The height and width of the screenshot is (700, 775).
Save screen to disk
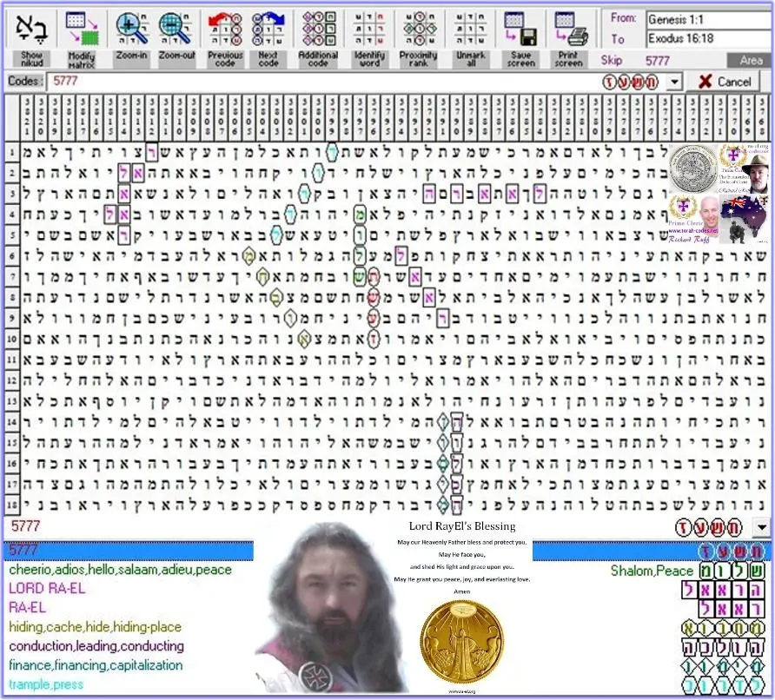520,30
